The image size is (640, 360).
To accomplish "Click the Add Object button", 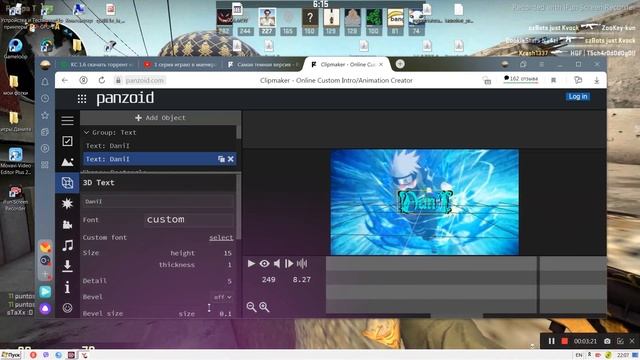I will [x=160, y=118].
